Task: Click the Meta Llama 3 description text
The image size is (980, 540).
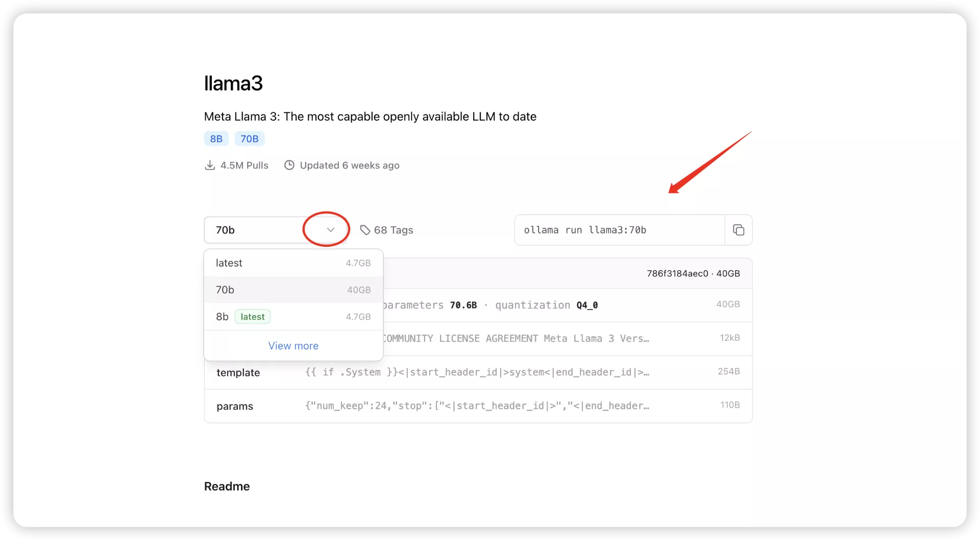Action: pyautogui.click(x=370, y=116)
